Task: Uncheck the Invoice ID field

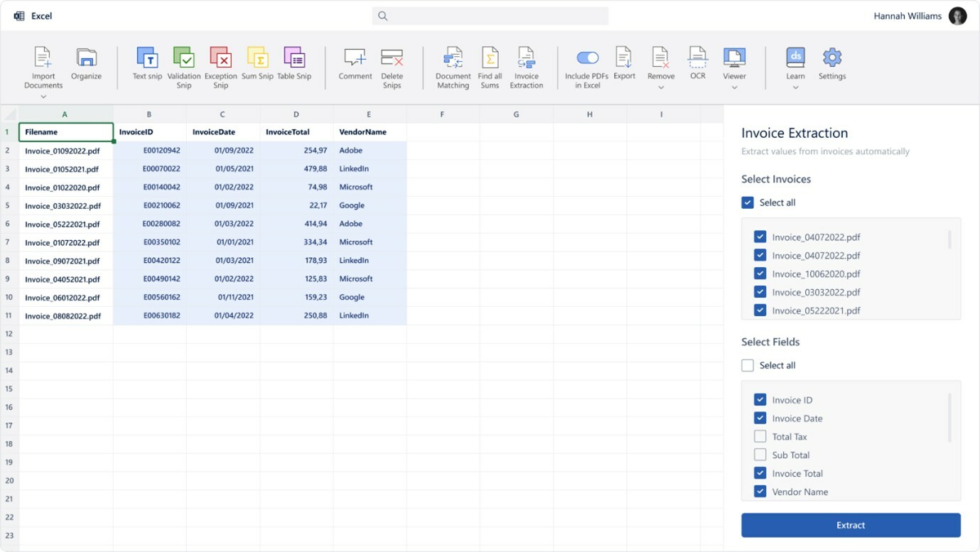Action: tap(760, 400)
